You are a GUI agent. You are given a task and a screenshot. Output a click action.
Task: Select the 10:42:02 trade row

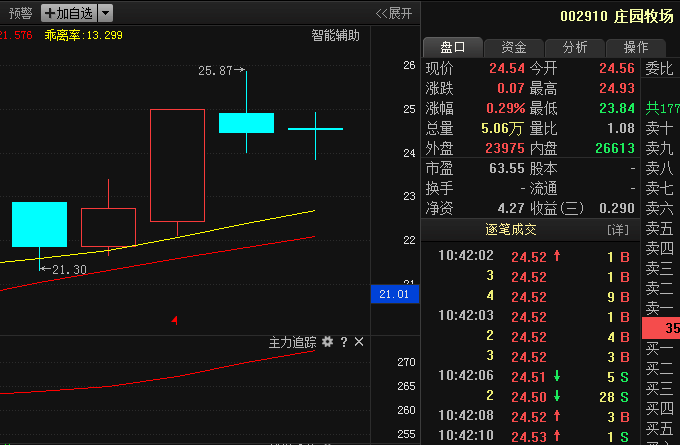(533, 256)
